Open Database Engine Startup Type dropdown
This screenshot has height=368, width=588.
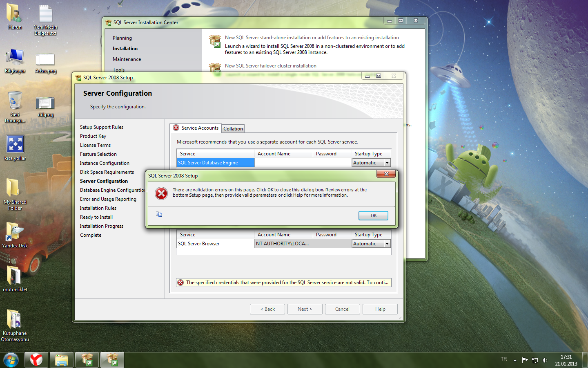click(x=387, y=163)
